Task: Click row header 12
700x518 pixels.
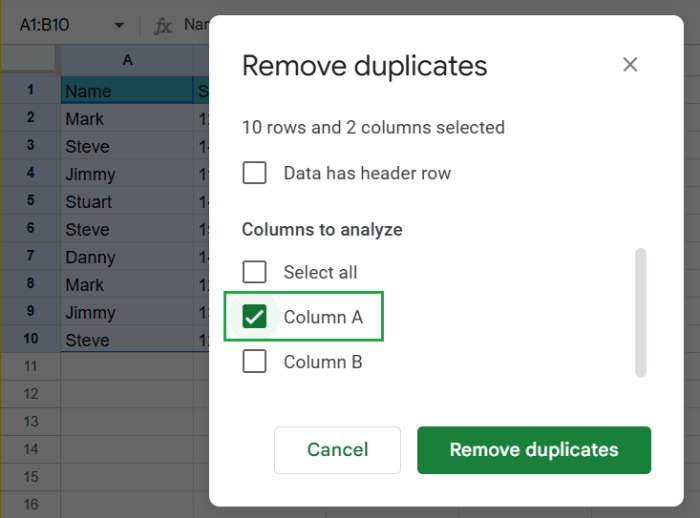Action: tap(30, 394)
